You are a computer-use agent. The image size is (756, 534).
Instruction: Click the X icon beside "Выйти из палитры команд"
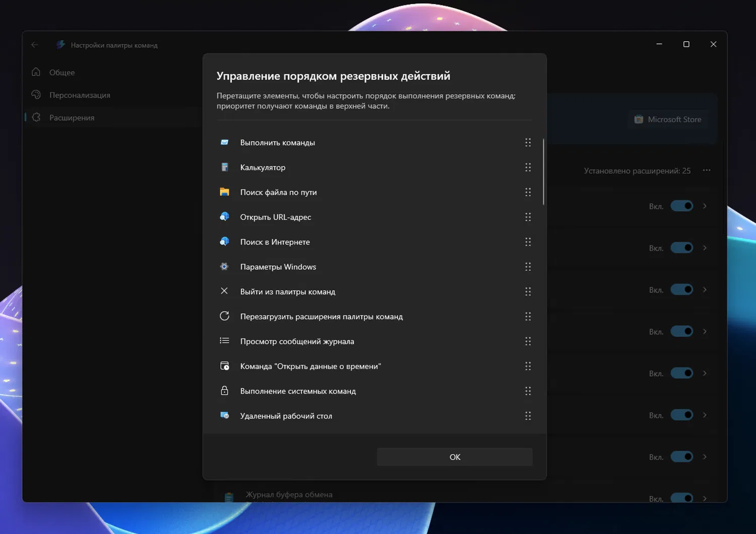pyautogui.click(x=224, y=291)
